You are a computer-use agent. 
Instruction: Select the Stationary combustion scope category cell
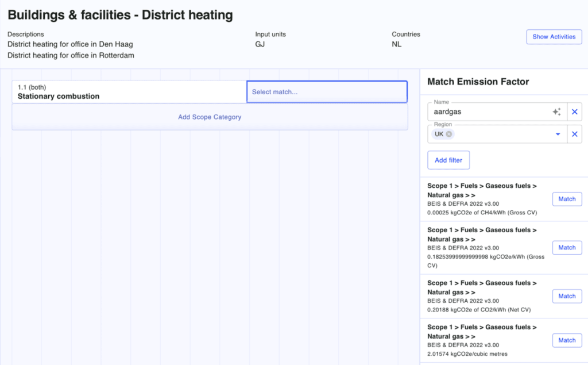coord(129,92)
